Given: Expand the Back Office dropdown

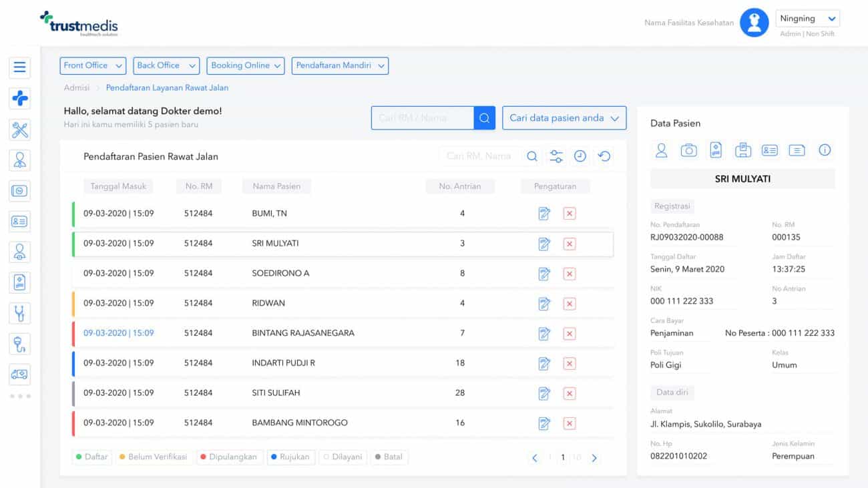Looking at the screenshot, I should [166, 65].
